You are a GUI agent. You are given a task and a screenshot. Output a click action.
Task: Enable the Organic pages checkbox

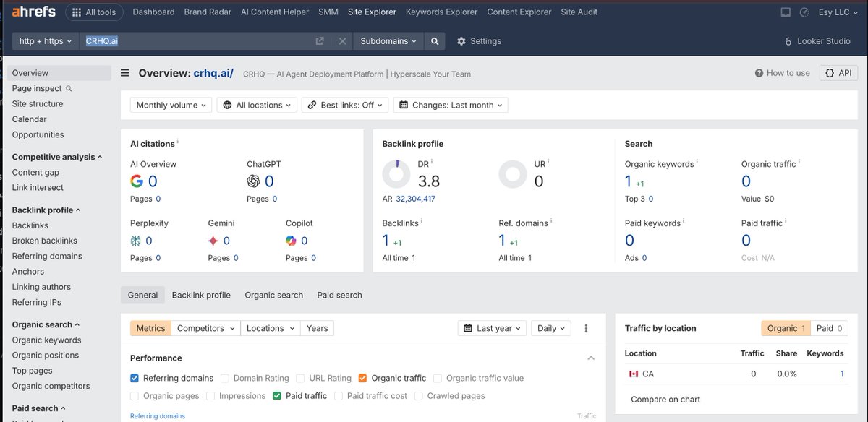click(x=135, y=396)
